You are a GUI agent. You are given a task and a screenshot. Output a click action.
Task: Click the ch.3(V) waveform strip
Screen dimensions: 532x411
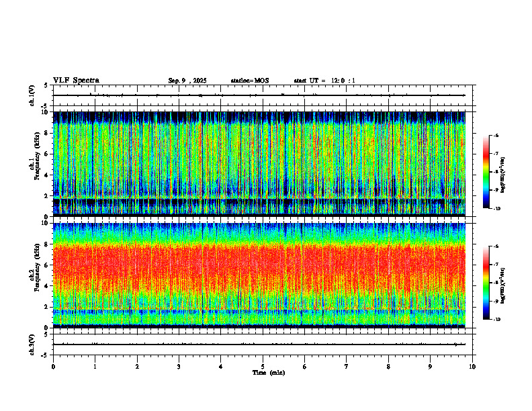(x=263, y=345)
